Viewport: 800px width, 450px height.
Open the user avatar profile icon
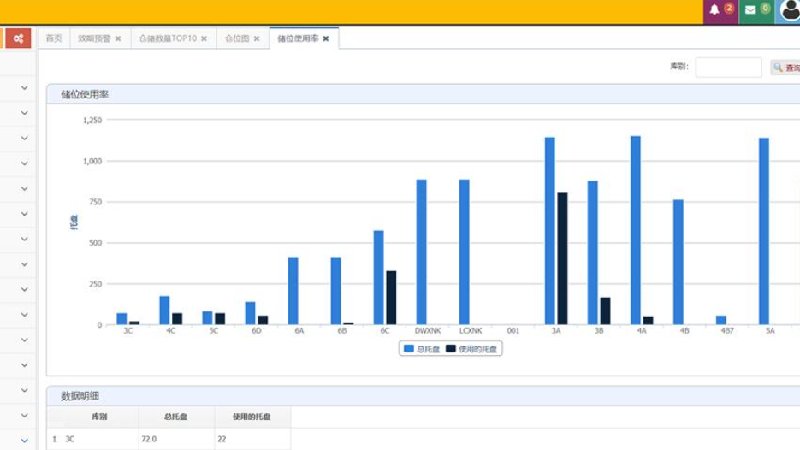pyautogui.click(x=789, y=10)
